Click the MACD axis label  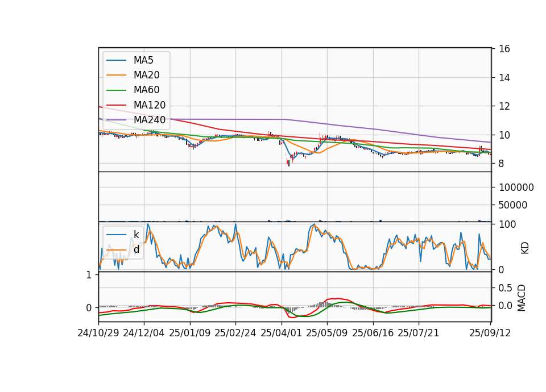[x=522, y=298]
